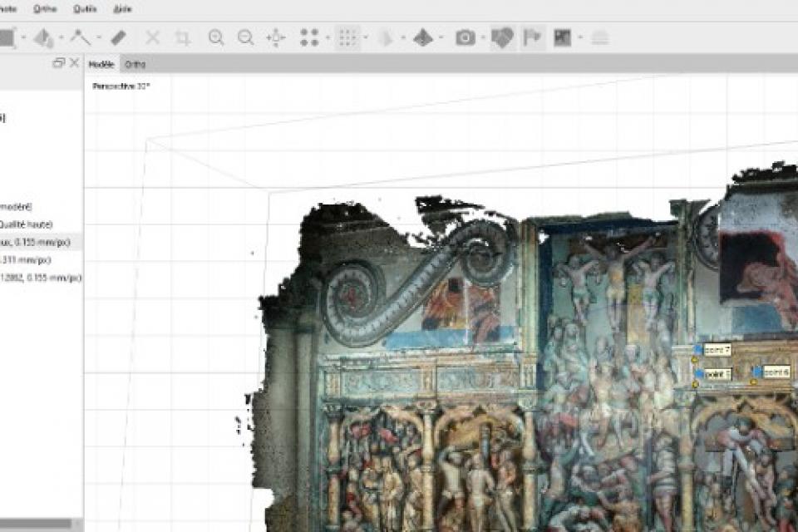Open the mesh display mode dropdown
Viewport: 798px width, 532px height.
point(403,37)
